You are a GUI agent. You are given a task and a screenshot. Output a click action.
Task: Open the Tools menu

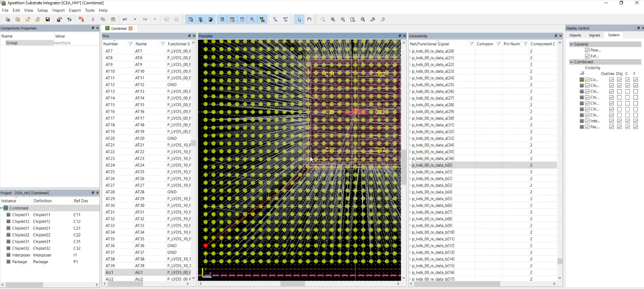(x=90, y=10)
